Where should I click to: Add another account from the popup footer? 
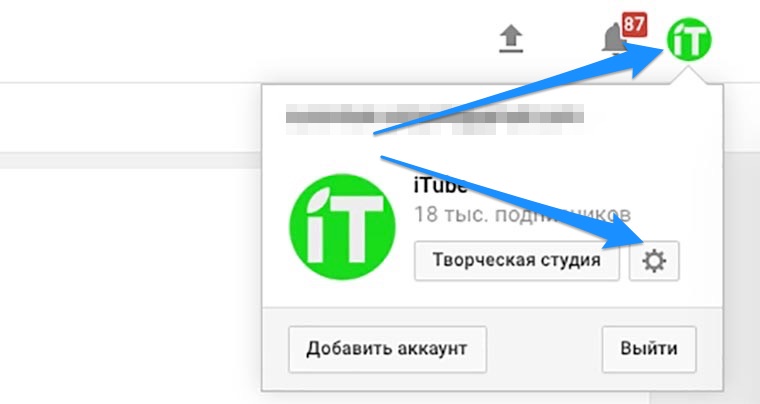387,349
